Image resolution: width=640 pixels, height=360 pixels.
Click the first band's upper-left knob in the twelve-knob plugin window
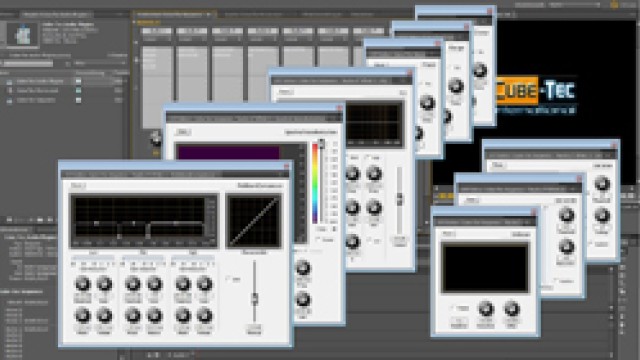[x=82, y=284]
